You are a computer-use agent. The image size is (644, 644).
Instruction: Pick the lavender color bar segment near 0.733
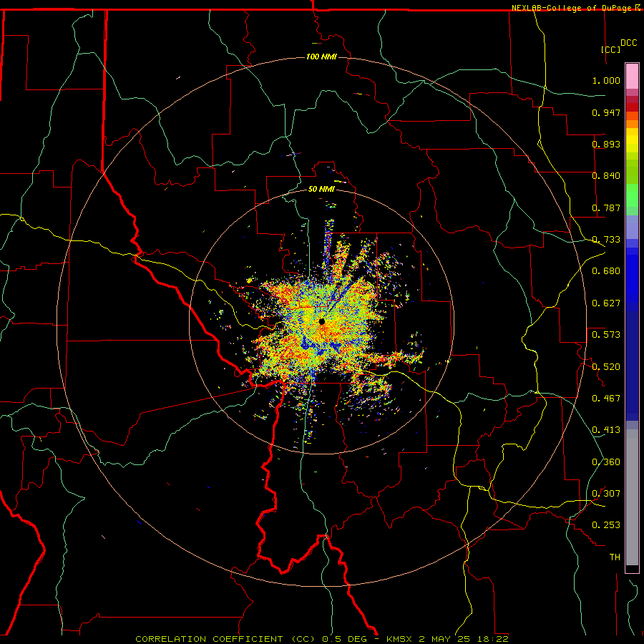(632, 227)
